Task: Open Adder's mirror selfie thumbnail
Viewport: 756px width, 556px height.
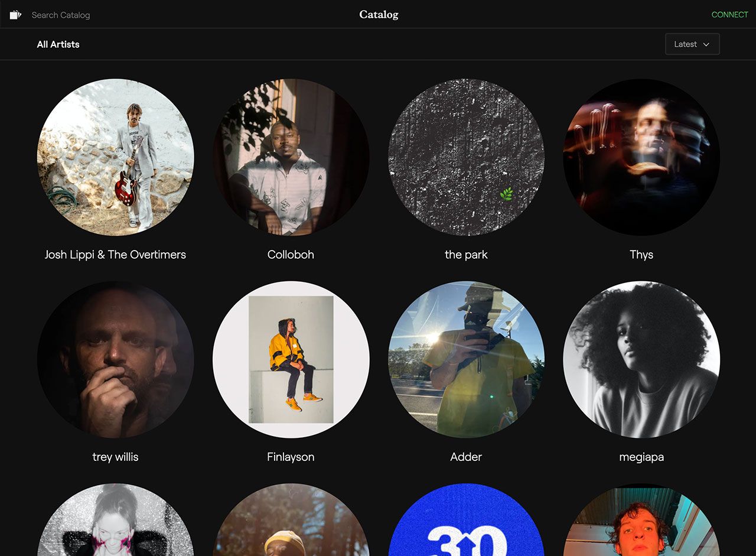Action: tap(466, 359)
